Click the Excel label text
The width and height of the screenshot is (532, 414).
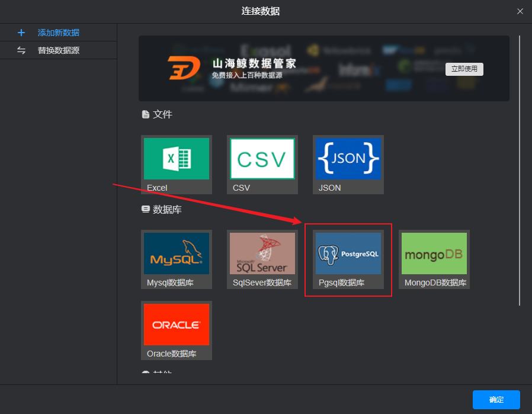click(x=157, y=188)
